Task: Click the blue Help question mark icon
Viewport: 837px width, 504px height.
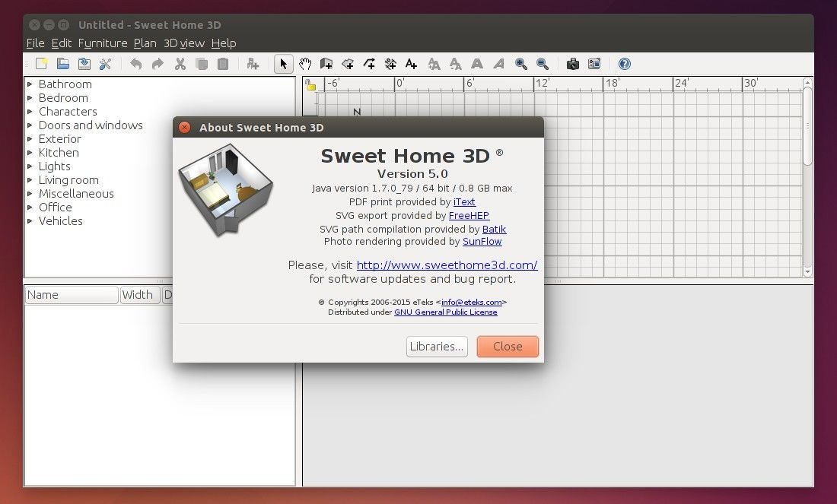Action: pyautogui.click(x=625, y=64)
